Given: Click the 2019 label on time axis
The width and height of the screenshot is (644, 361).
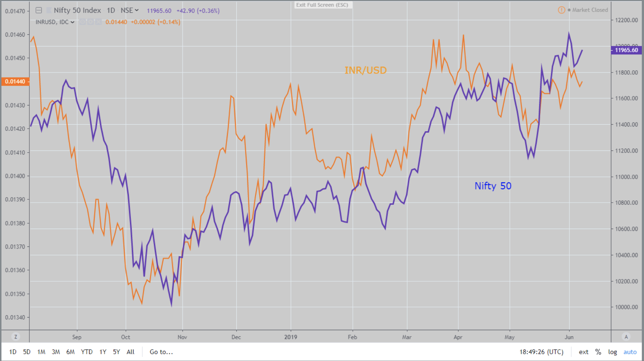Looking at the screenshot, I should 290,337.
